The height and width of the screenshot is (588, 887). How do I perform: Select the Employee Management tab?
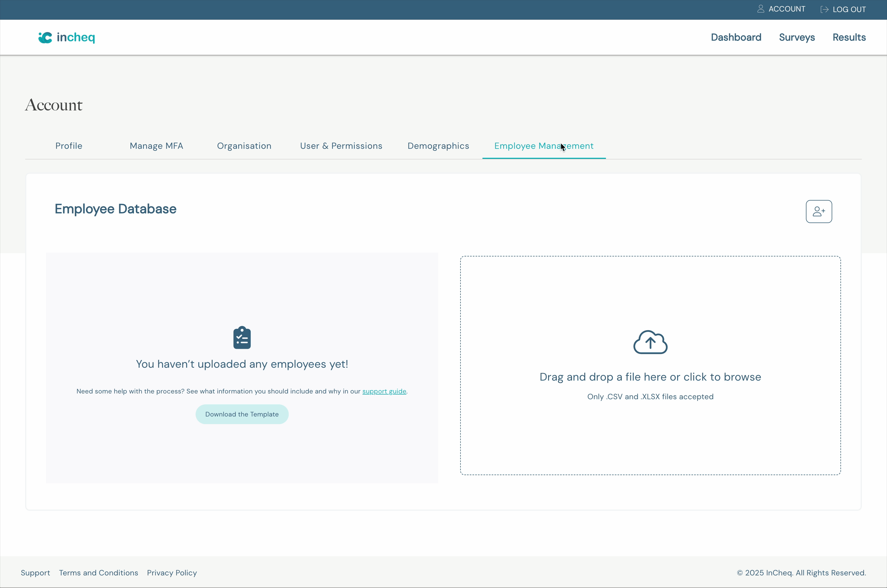coord(543,146)
